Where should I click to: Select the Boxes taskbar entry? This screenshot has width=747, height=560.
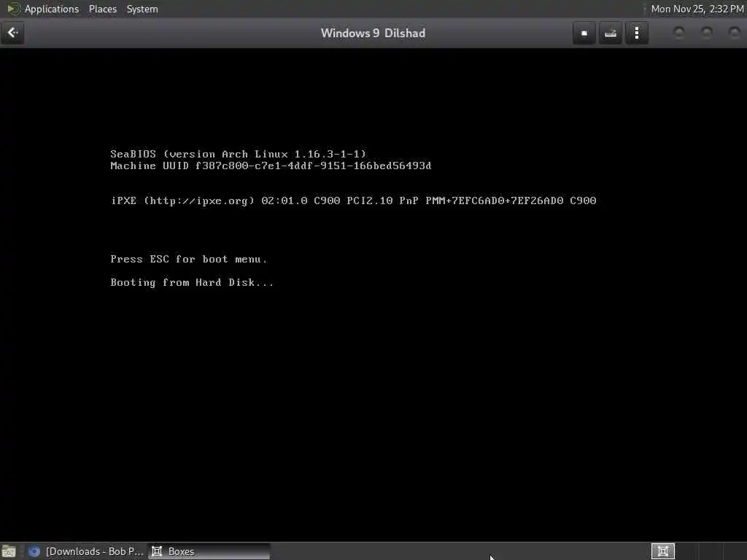click(209, 551)
